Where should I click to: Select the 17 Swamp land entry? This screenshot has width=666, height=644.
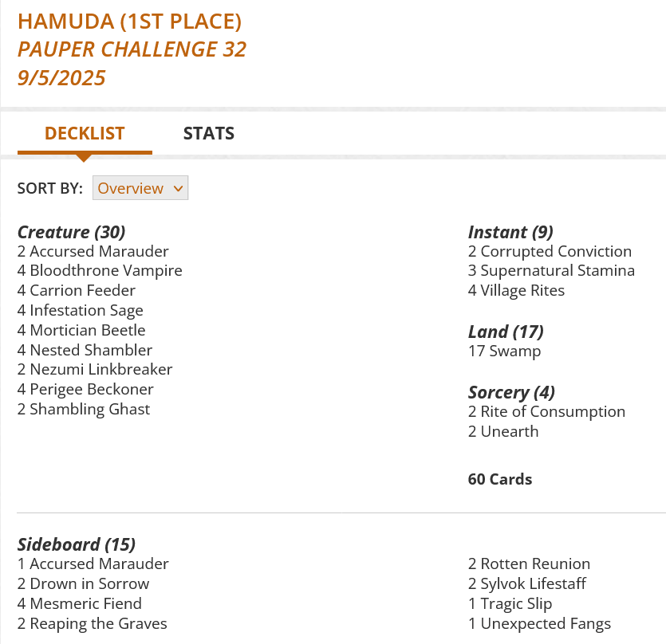(504, 351)
